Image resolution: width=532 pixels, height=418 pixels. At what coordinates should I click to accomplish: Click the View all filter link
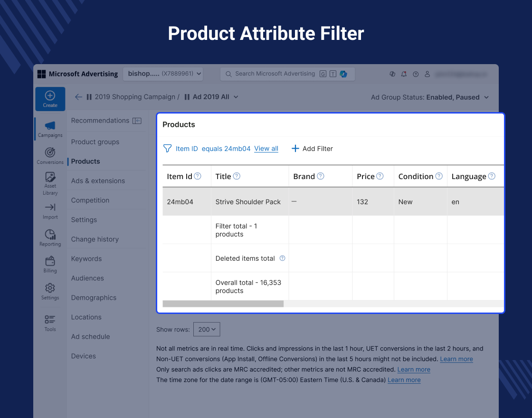[x=266, y=149]
